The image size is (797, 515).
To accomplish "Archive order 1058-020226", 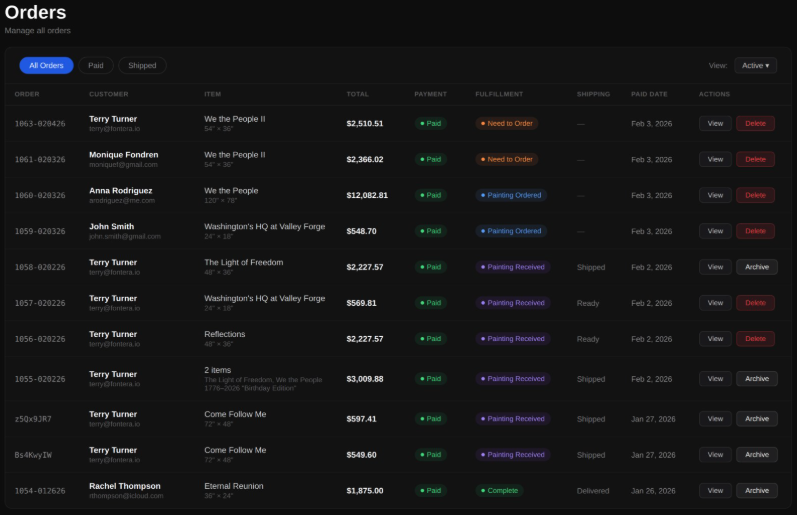I will (x=756, y=267).
